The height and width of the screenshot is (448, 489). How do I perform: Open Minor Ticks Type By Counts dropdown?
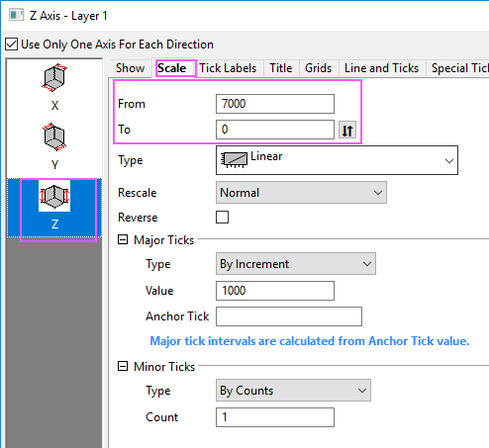[x=293, y=391]
